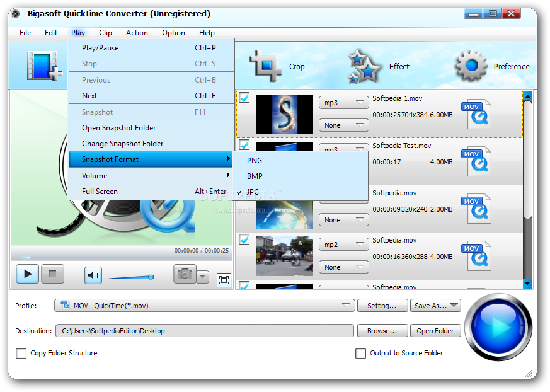Click the Play button in preview controls

27,274
